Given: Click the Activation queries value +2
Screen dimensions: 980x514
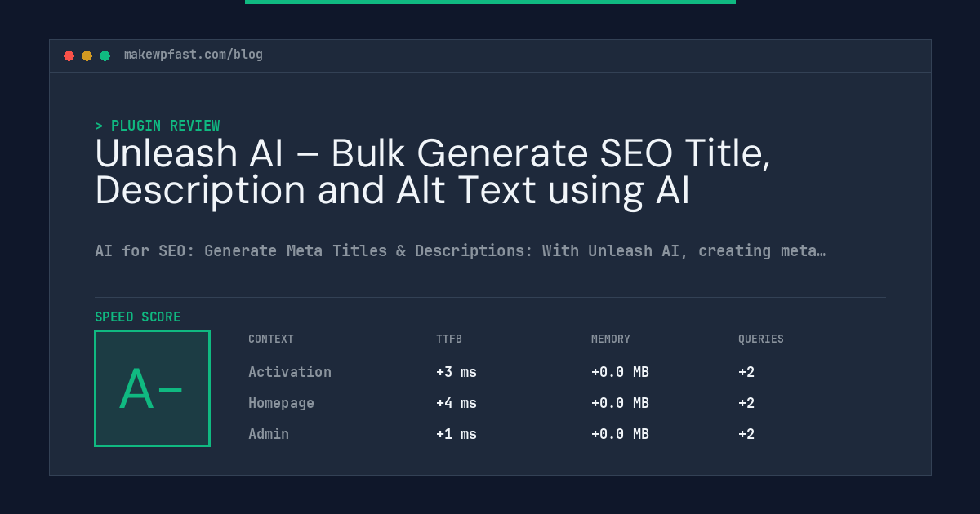Looking at the screenshot, I should click(746, 372).
